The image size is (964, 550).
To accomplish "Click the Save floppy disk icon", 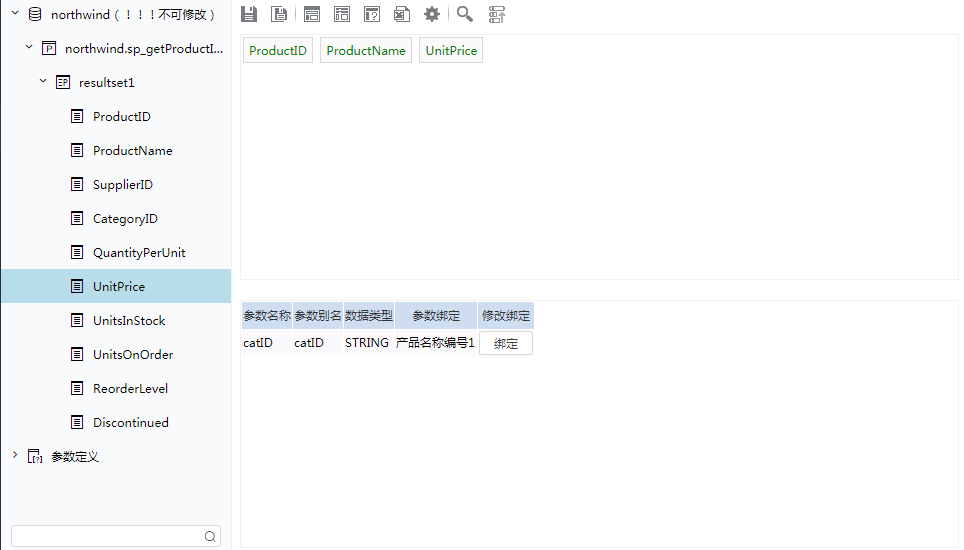I will pyautogui.click(x=249, y=14).
